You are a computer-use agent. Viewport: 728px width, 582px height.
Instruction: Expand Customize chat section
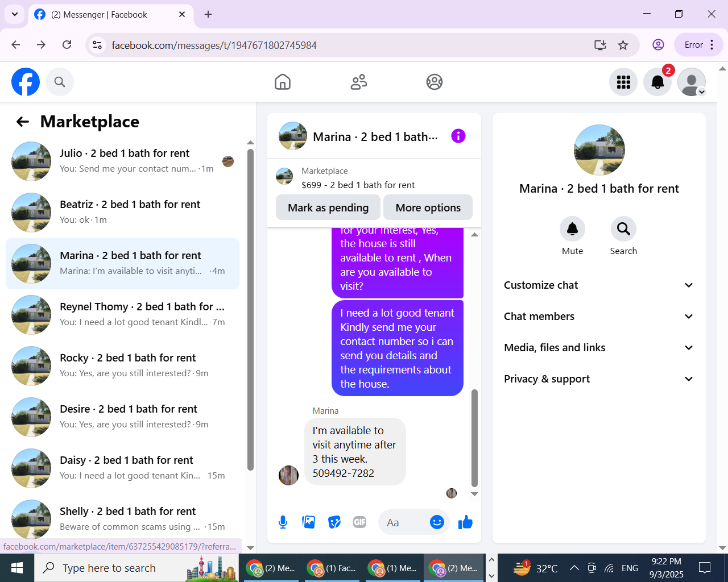[x=599, y=285]
